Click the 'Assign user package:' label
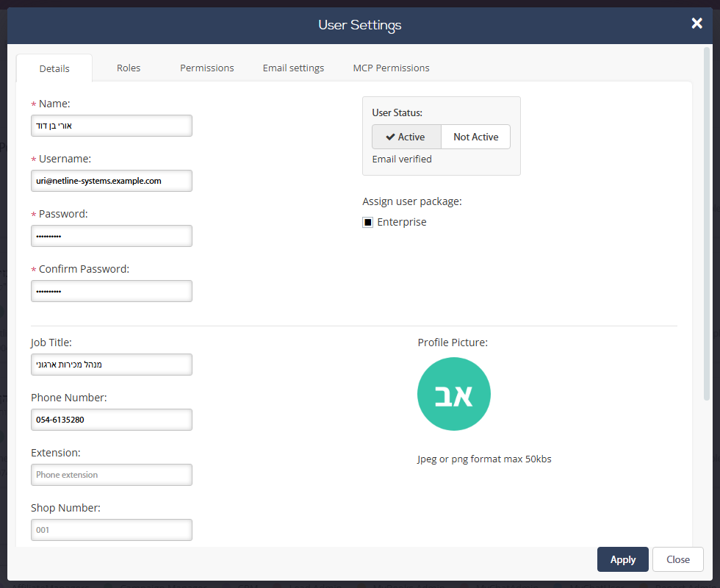 tap(412, 201)
